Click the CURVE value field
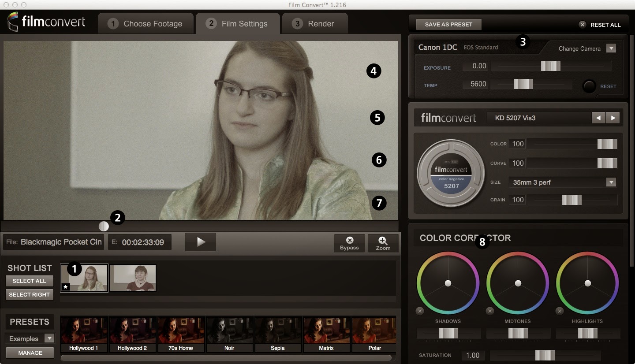The image size is (635, 364). 517,163
